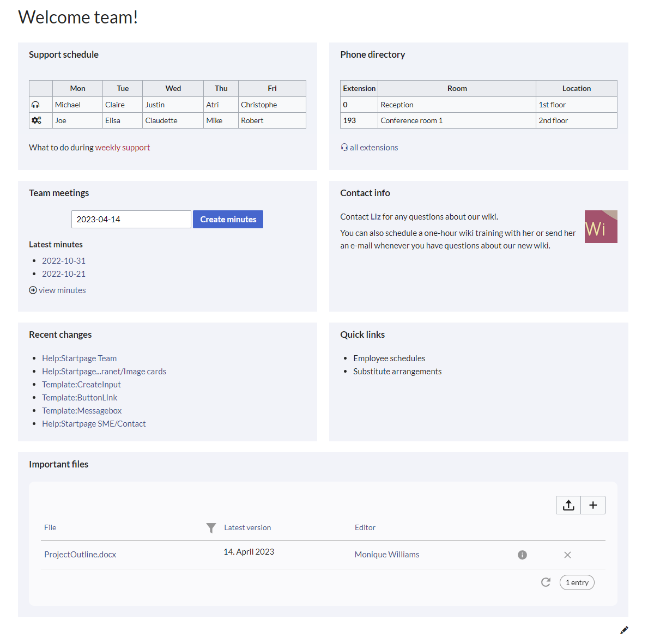Click the 1 entry count badge
This screenshot has height=644, width=648.
[577, 582]
